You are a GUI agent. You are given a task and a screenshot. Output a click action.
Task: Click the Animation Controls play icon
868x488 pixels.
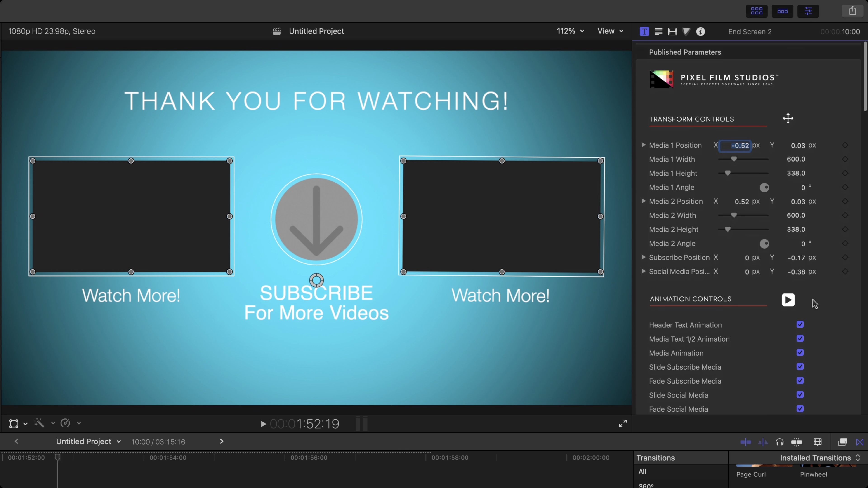pos(788,300)
